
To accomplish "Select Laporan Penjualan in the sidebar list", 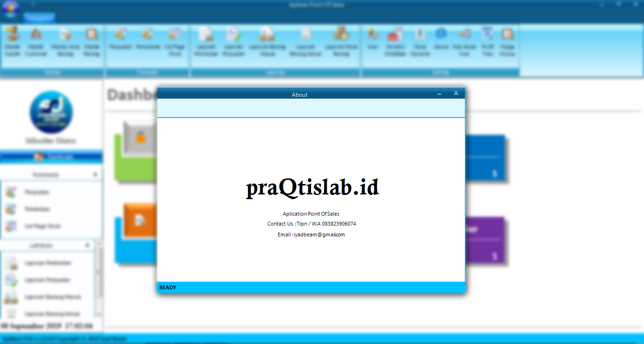I will coord(47,280).
